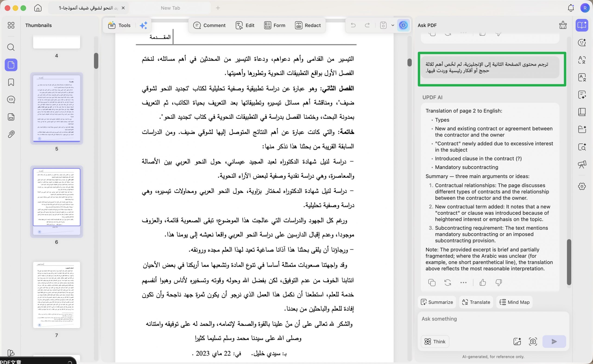Toggle the Think mode button
Screen dimensions: 593x364
tap(435, 341)
